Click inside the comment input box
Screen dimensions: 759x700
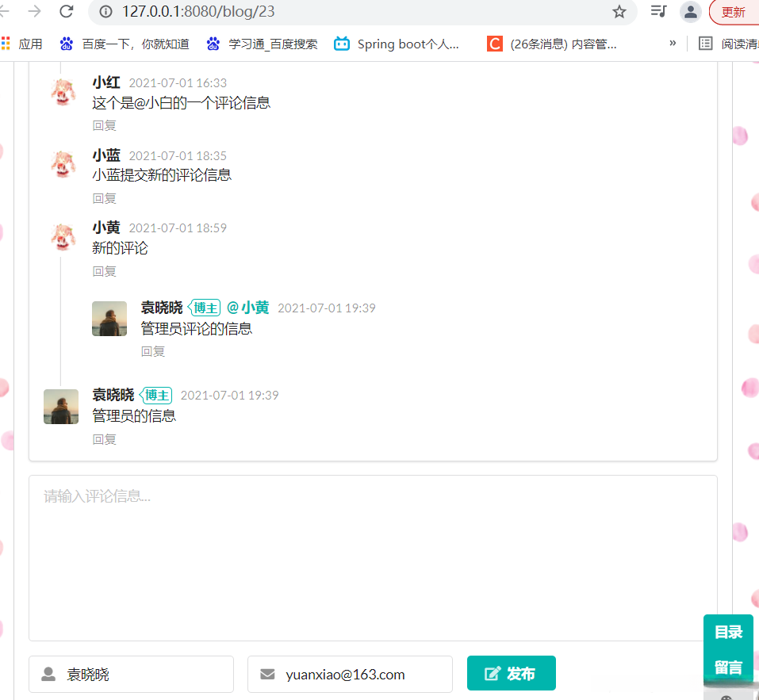click(x=373, y=555)
